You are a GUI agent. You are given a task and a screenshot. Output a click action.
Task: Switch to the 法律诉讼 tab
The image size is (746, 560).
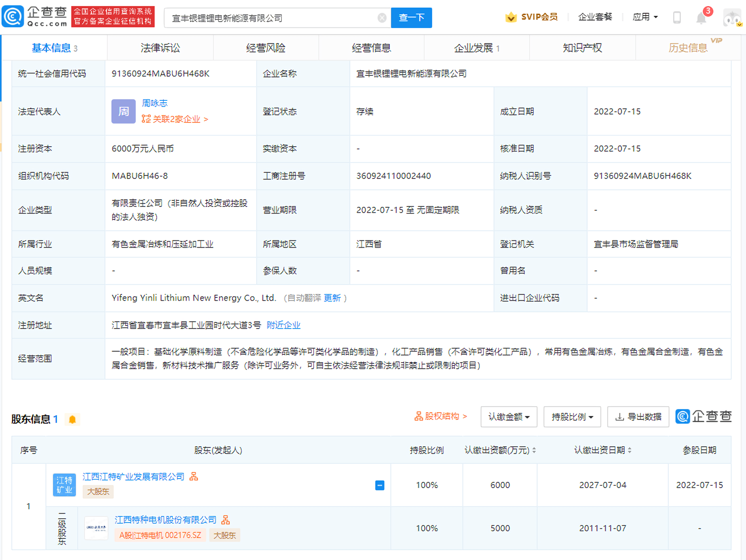point(160,48)
